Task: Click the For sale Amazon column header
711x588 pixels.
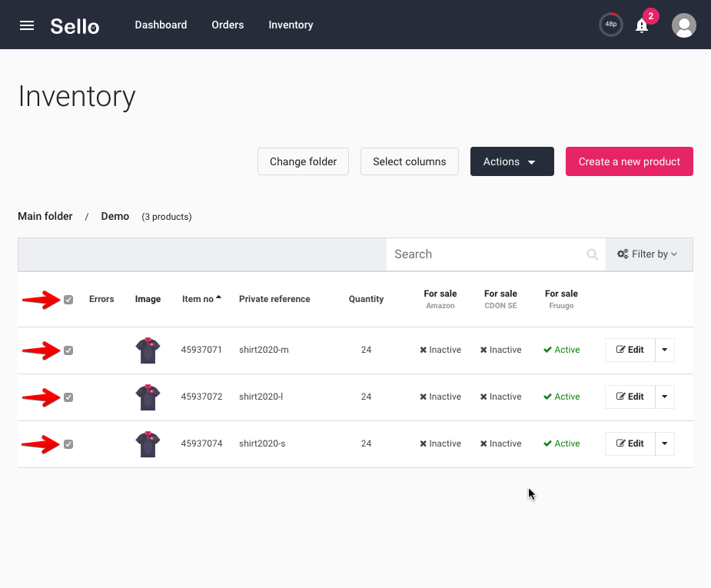Action: [440, 299]
